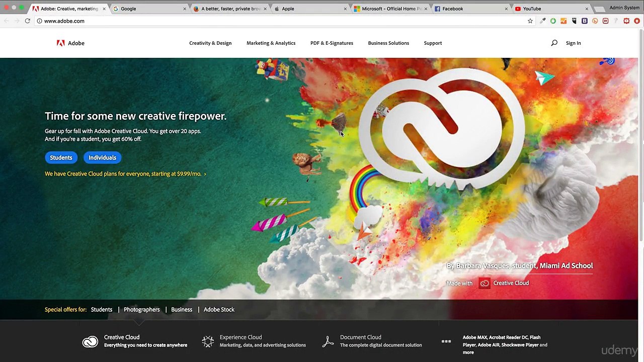Select Business under Special offers
644x362 pixels.
[x=182, y=310]
